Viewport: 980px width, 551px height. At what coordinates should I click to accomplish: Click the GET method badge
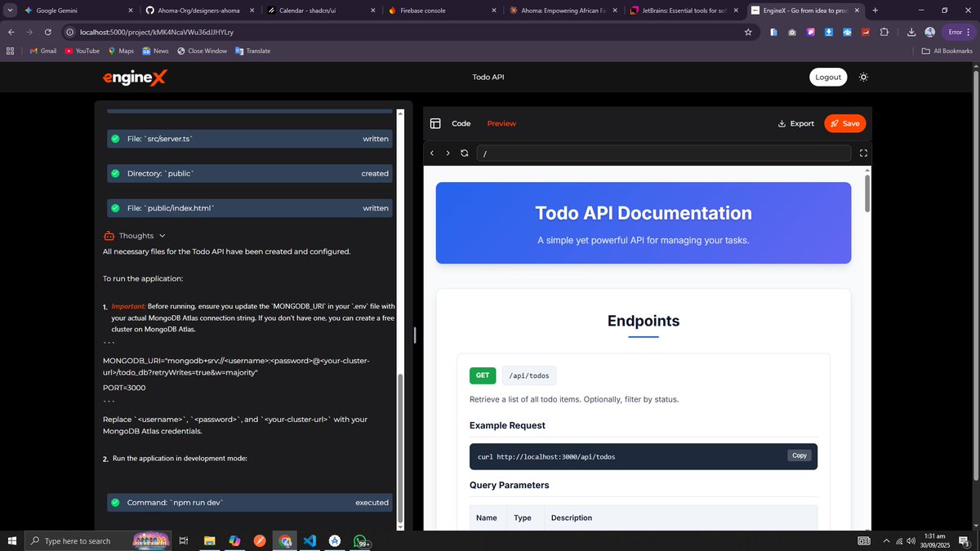[x=483, y=375]
